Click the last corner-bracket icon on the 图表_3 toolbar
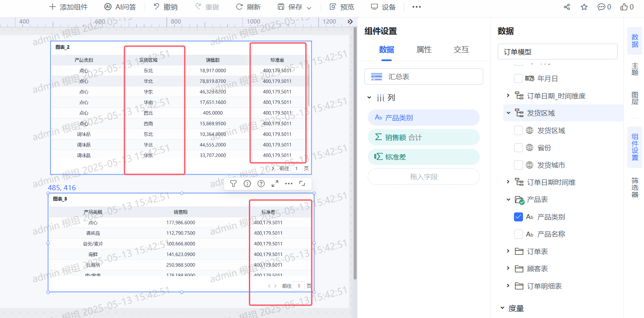The image size is (644, 318). pos(302,184)
